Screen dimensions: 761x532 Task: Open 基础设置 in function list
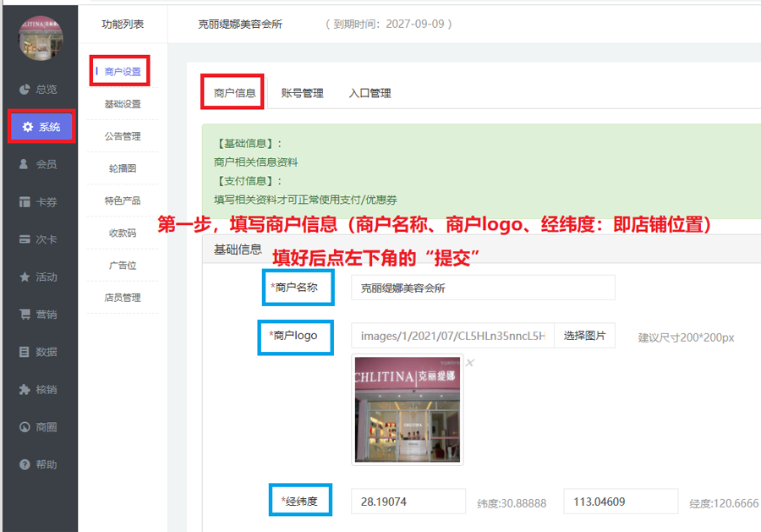(x=123, y=104)
